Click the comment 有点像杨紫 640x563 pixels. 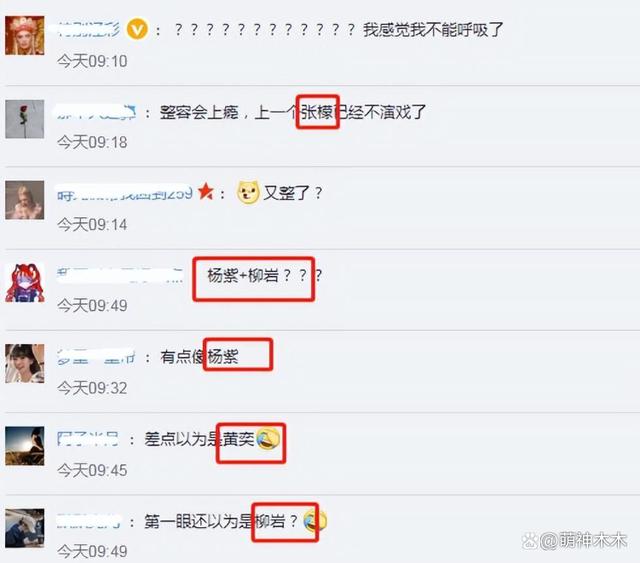(x=199, y=357)
